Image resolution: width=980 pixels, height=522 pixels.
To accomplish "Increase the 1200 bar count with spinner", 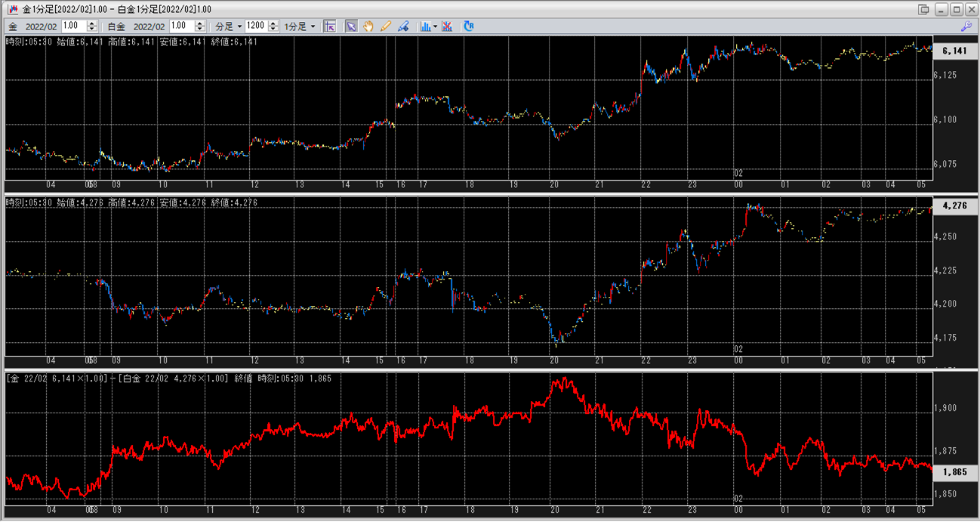I will pos(273,23).
